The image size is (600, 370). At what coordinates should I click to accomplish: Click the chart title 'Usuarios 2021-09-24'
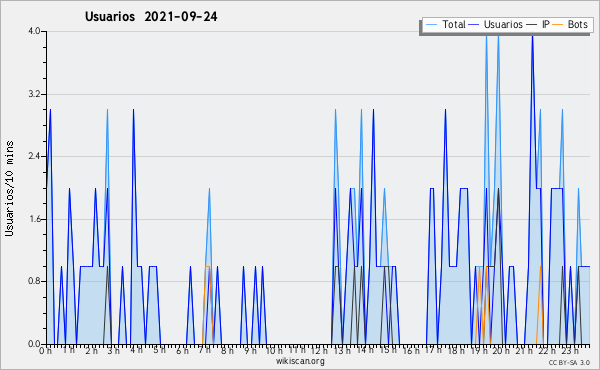(x=151, y=17)
